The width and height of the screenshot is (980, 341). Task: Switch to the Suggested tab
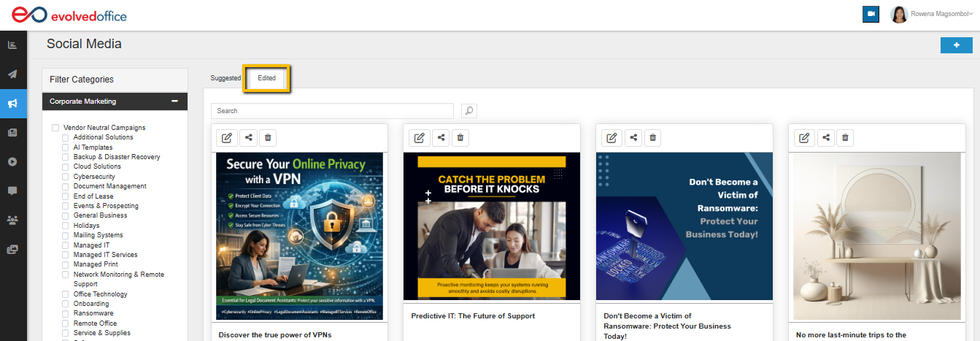[225, 78]
